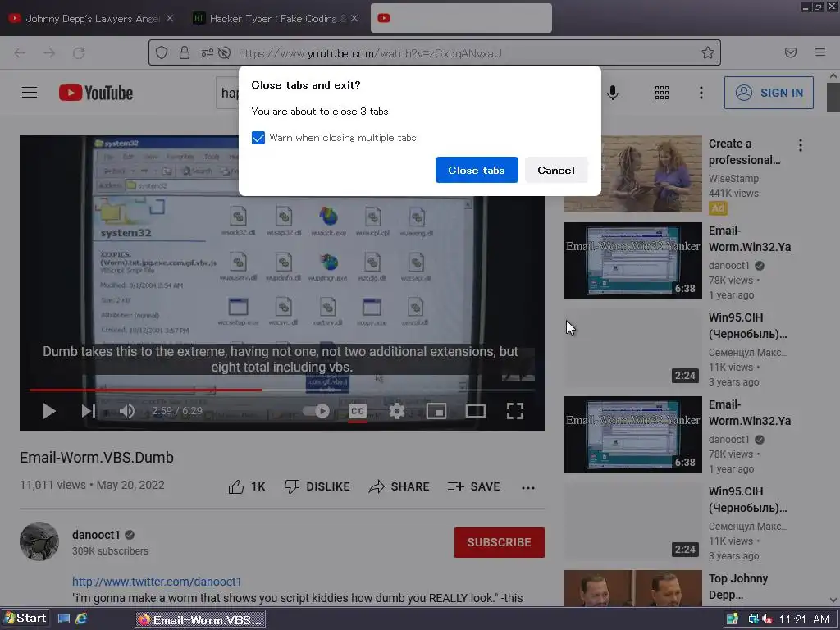This screenshot has height=630, width=840.
Task: Click the DISLIKE button
Action: tap(317, 486)
